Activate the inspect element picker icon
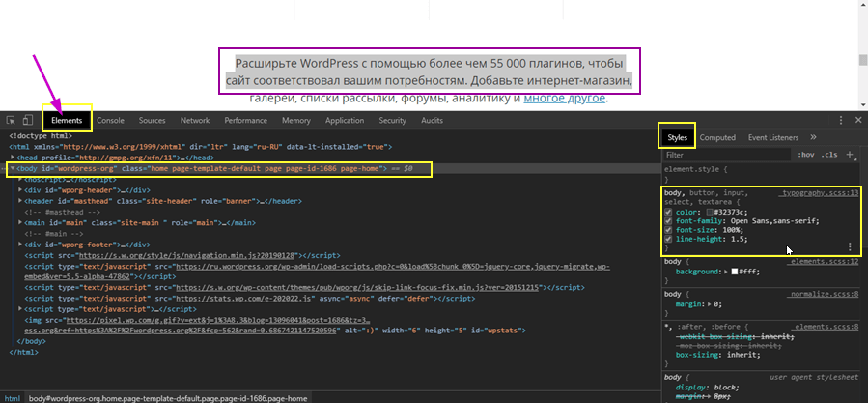This screenshot has width=868, height=403. click(x=11, y=120)
